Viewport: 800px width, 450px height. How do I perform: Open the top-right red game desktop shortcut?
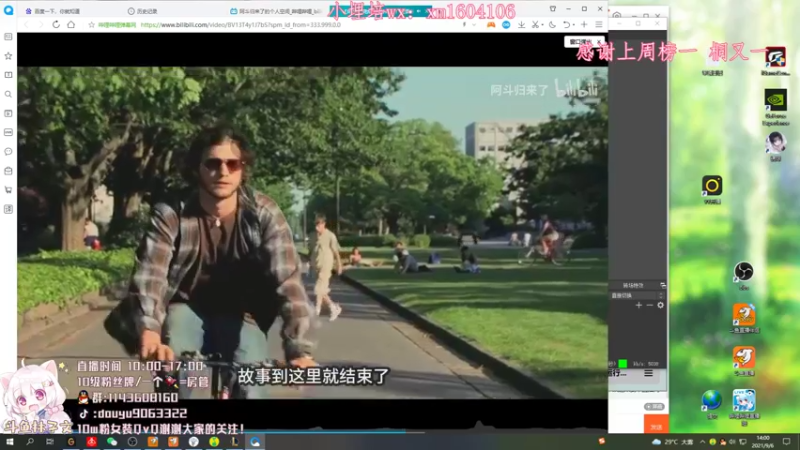(x=776, y=60)
